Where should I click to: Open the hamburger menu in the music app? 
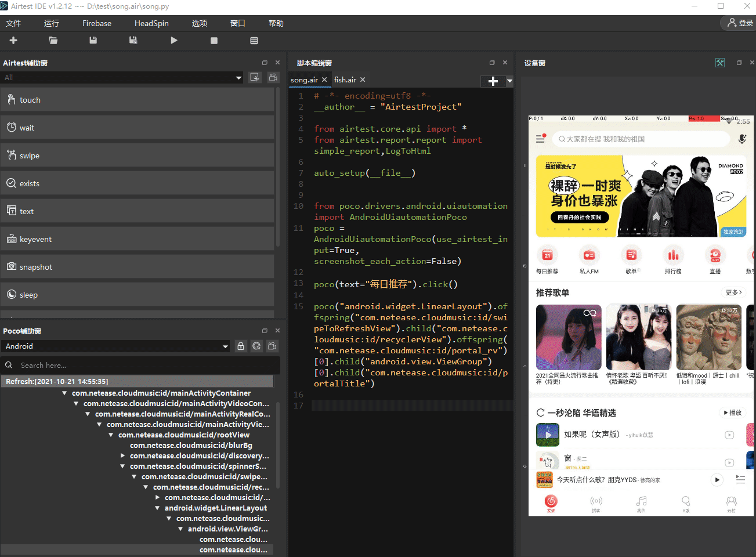pyautogui.click(x=541, y=139)
